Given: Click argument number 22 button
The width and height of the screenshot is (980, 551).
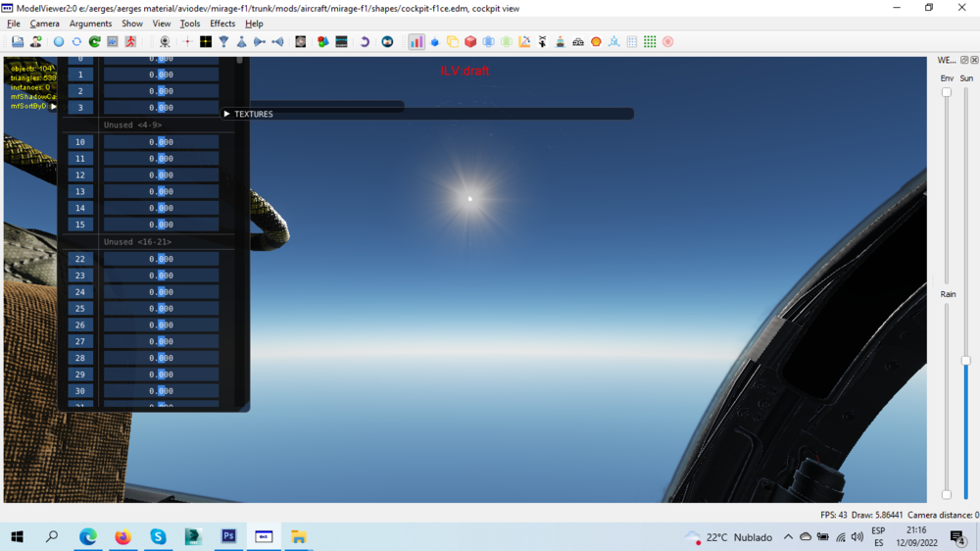Looking at the screenshot, I should (x=80, y=259).
